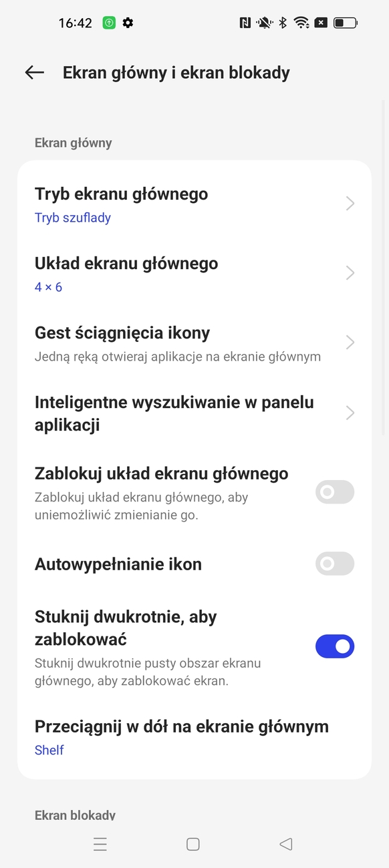Tap the settings gear in status bar
The width and height of the screenshot is (389, 868).
coord(128,23)
